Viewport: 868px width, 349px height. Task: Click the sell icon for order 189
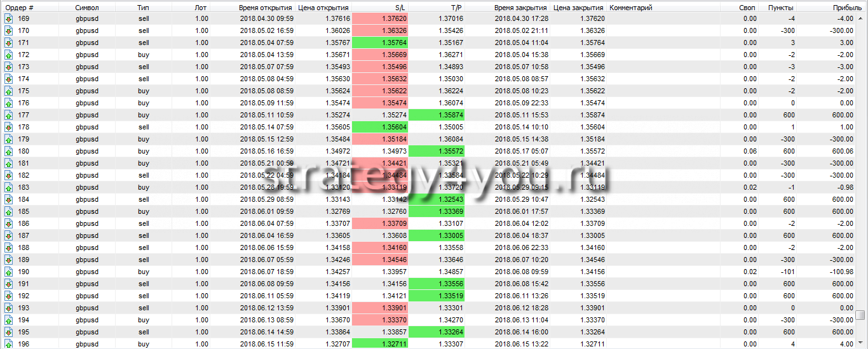pos(8,260)
